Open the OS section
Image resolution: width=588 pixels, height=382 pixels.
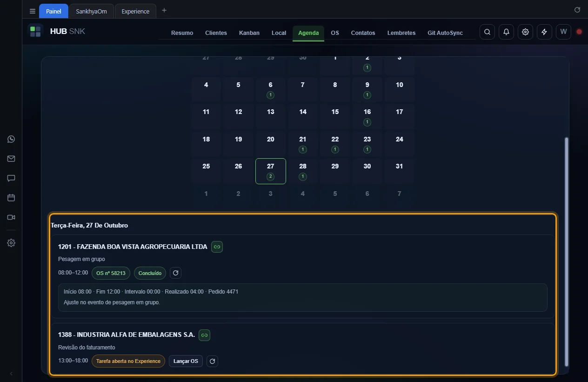pos(335,33)
